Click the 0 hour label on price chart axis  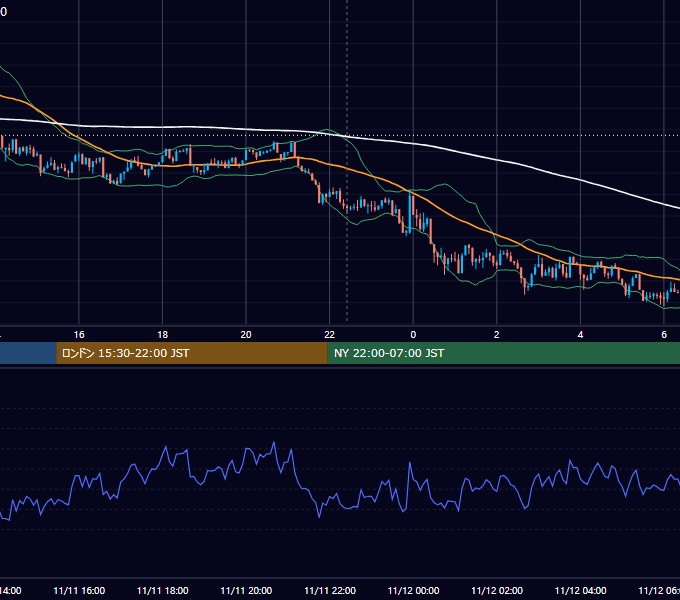pyautogui.click(x=413, y=335)
